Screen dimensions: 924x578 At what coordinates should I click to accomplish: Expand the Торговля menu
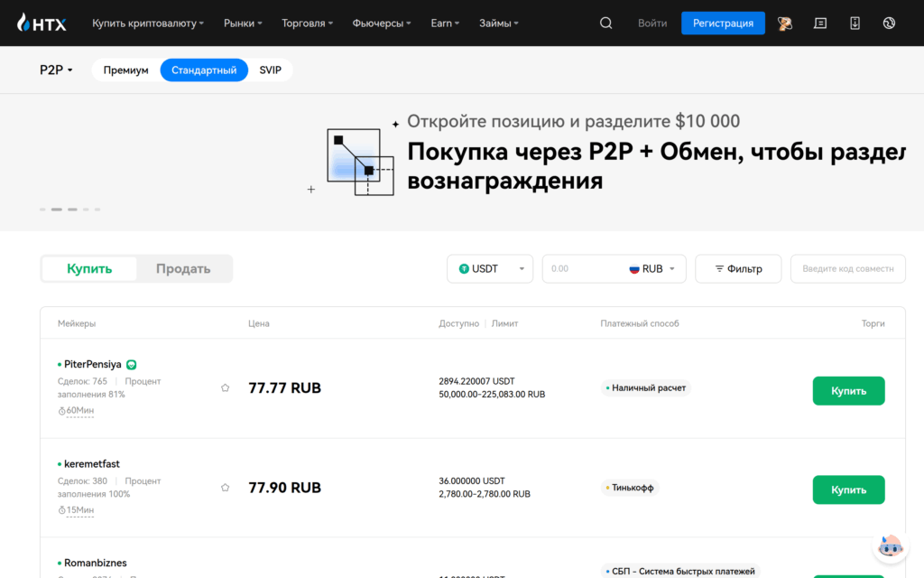pos(307,23)
